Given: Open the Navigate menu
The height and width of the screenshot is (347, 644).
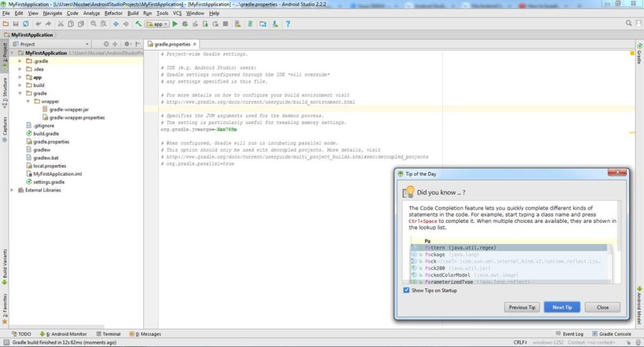Looking at the screenshot, I should pos(53,13).
